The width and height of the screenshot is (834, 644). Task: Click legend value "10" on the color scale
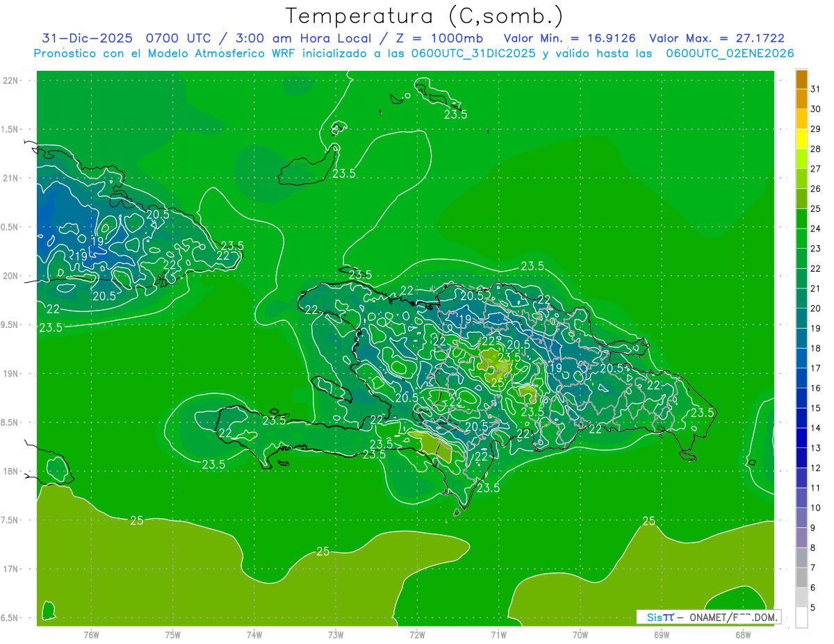[x=815, y=508]
